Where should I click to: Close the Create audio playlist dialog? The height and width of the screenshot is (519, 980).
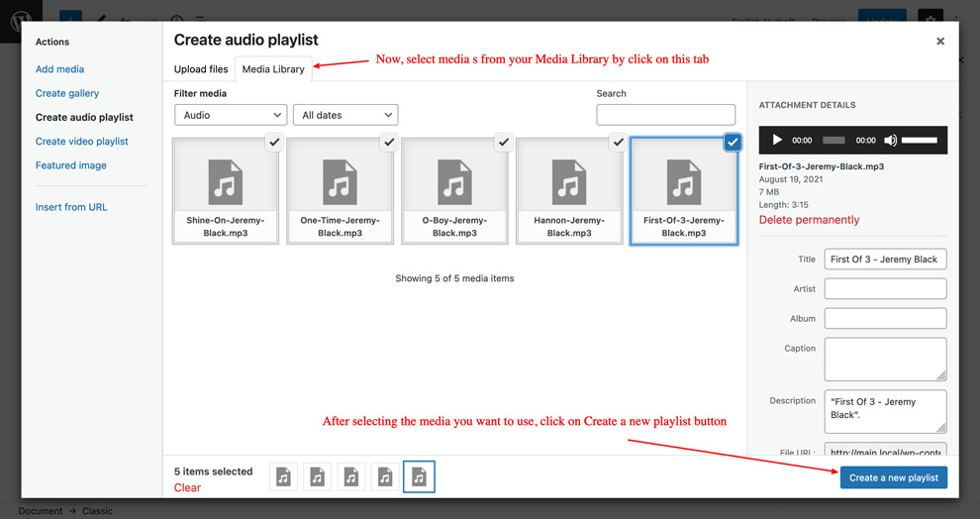tap(940, 42)
